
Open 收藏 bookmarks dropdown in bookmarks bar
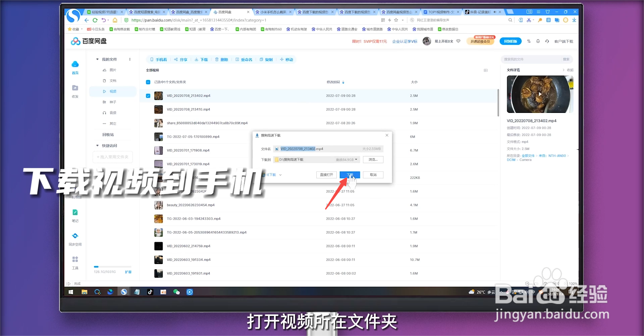[x=75, y=29]
